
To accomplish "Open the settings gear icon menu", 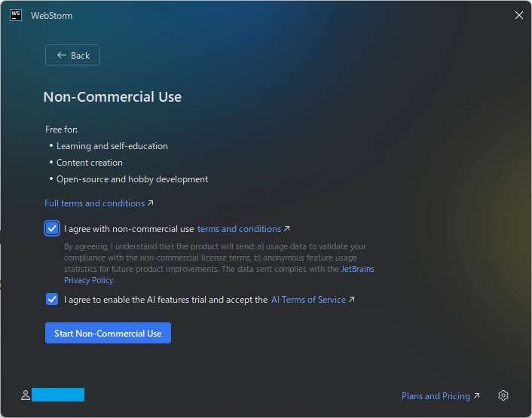I will [503, 396].
